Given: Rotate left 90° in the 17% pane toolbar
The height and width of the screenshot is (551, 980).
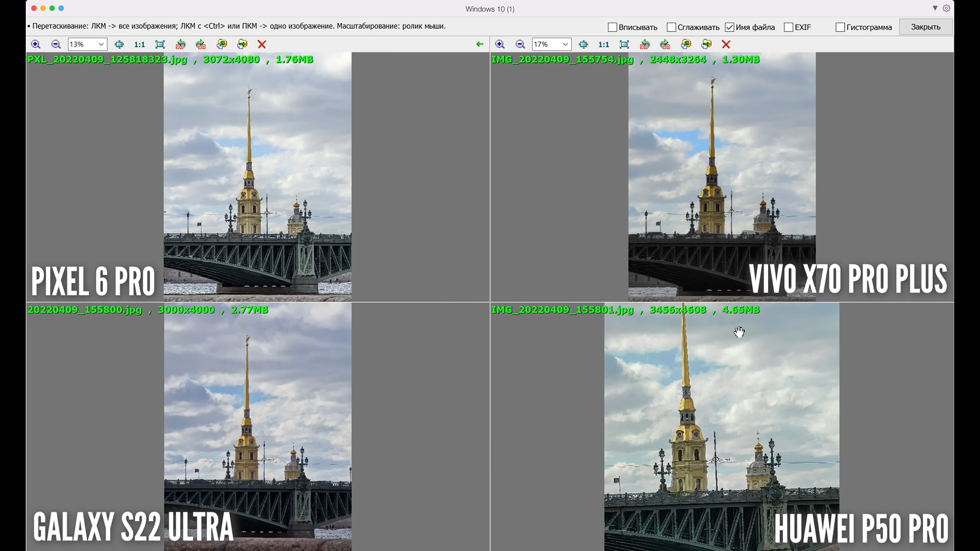Looking at the screenshot, I should (644, 44).
